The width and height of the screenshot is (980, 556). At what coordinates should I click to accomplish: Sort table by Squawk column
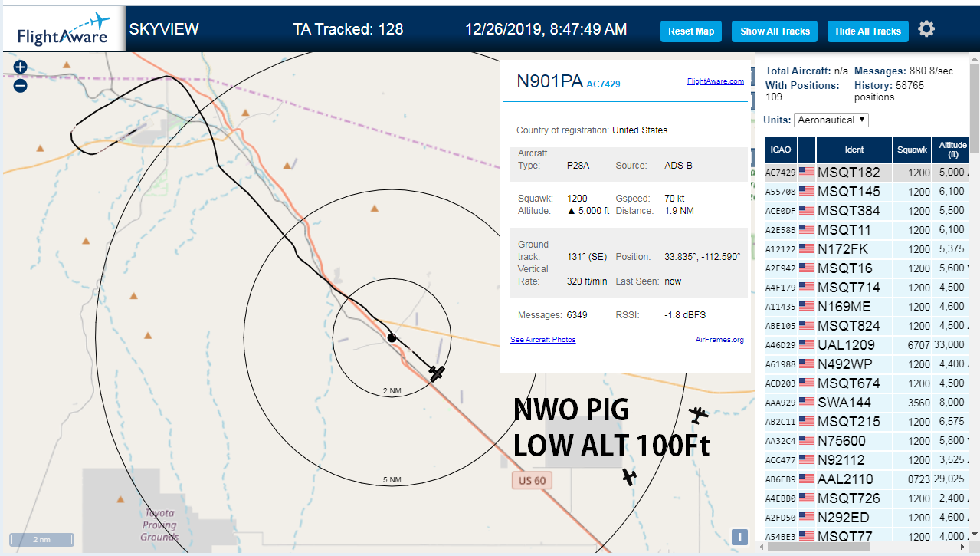(x=912, y=150)
